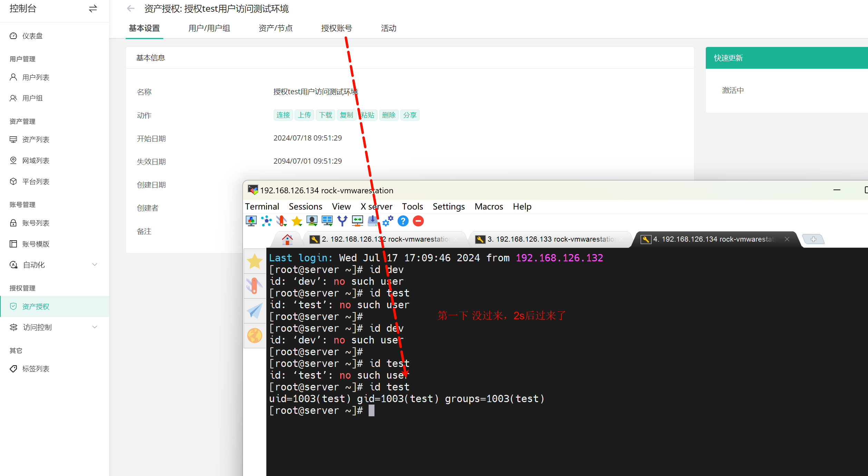Open the Sessions menu

pyautogui.click(x=305, y=206)
